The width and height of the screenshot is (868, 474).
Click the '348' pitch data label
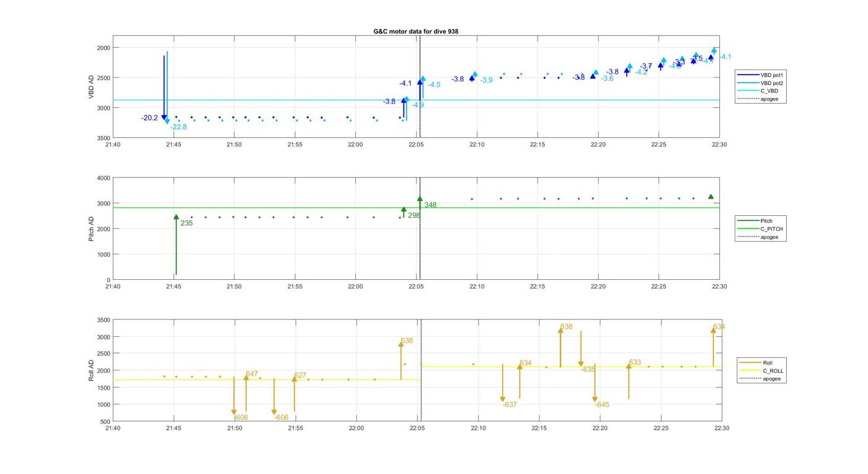click(x=430, y=205)
